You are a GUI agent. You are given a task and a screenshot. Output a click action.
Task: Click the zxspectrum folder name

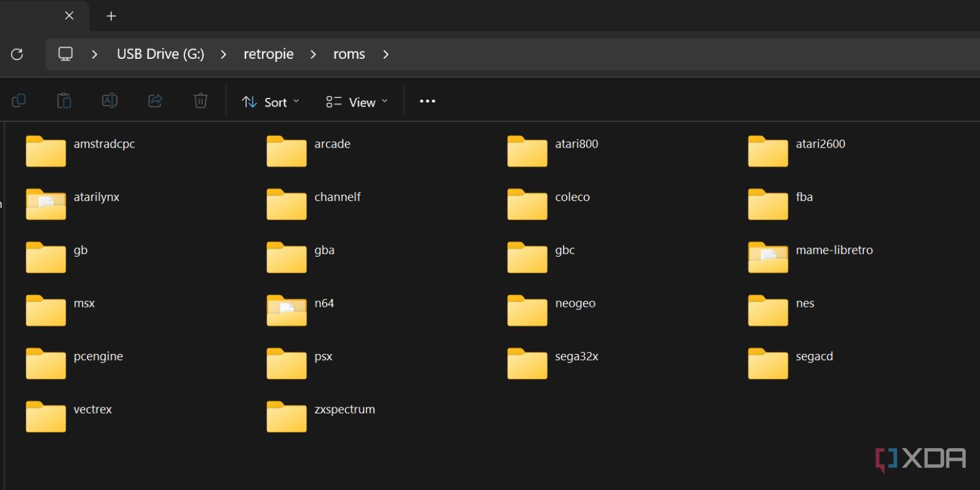coord(344,410)
